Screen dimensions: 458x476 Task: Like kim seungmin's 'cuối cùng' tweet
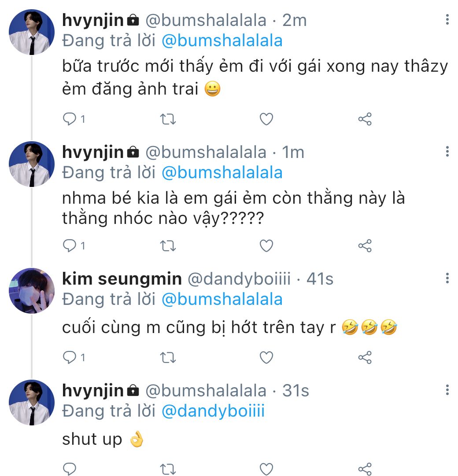[x=266, y=358]
